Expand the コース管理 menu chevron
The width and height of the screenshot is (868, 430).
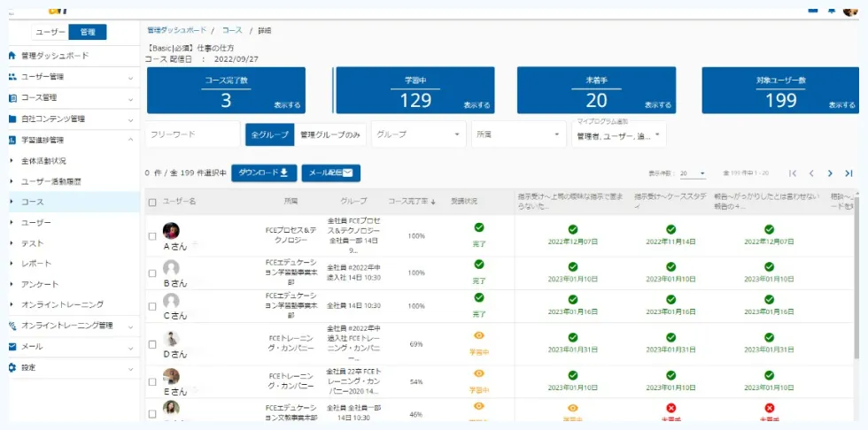[131, 99]
